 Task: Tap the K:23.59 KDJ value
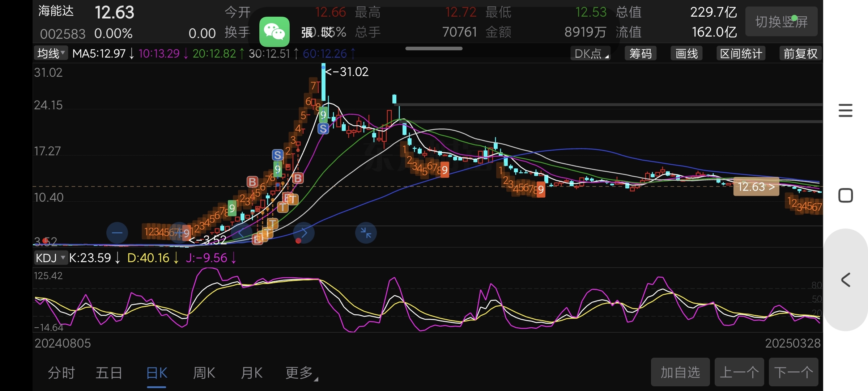tap(90, 258)
